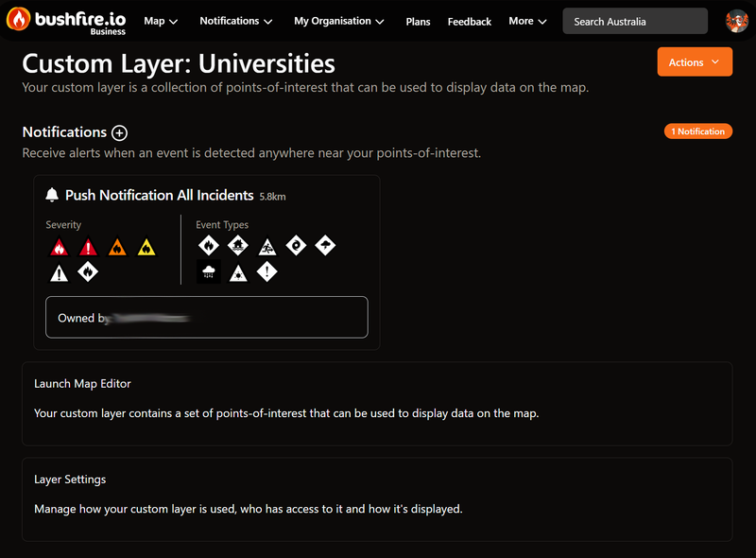This screenshot has height=558, width=756.
Task: Click the Owned by box
Action: coord(207,317)
